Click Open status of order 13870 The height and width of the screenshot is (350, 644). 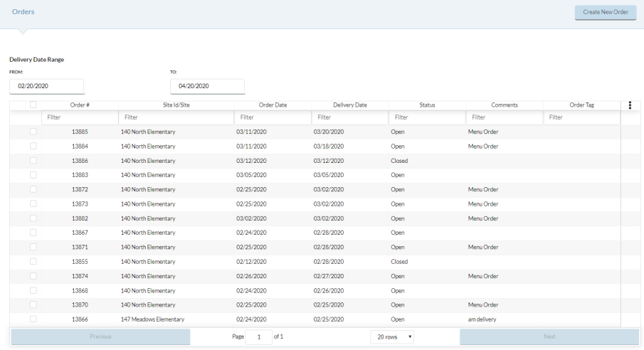[x=398, y=304]
